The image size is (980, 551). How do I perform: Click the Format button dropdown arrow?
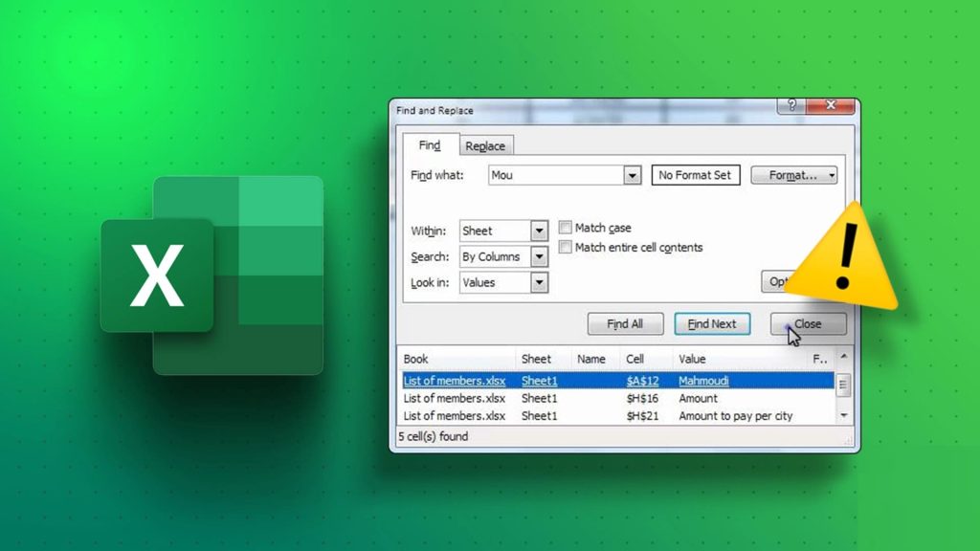pyautogui.click(x=832, y=175)
